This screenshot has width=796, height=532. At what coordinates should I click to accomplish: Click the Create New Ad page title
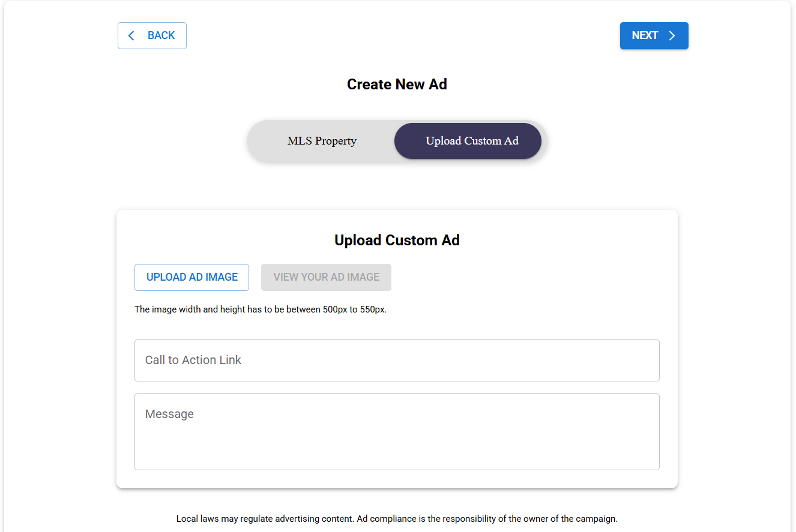click(397, 85)
